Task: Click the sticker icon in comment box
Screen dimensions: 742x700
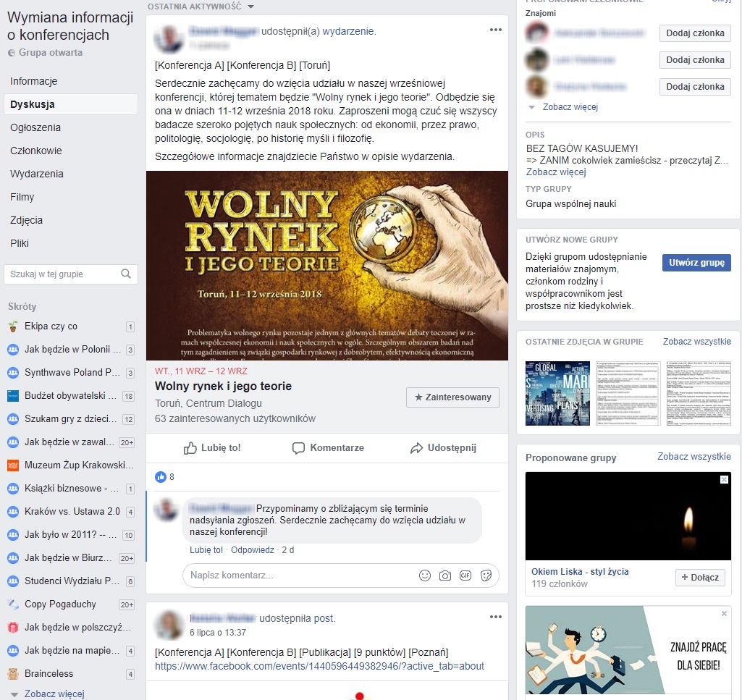Action: pyautogui.click(x=486, y=575)
